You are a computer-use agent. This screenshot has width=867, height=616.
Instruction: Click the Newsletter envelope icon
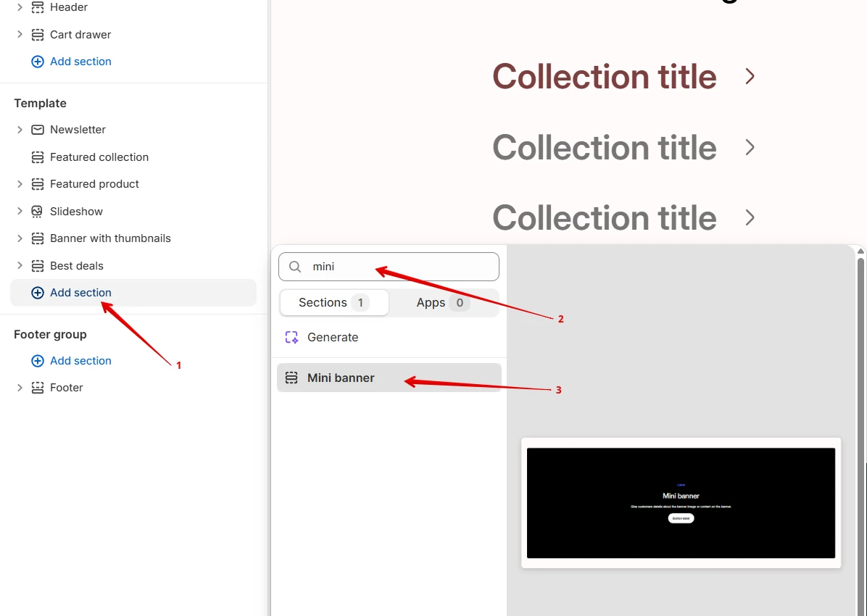(x=38, y=130)
